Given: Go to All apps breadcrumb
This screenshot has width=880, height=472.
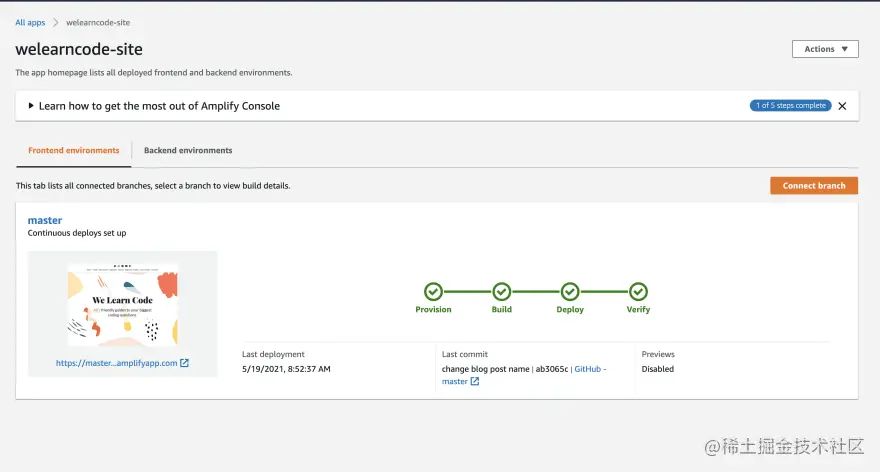Looking at the screenshot, I should click(30, 22).
